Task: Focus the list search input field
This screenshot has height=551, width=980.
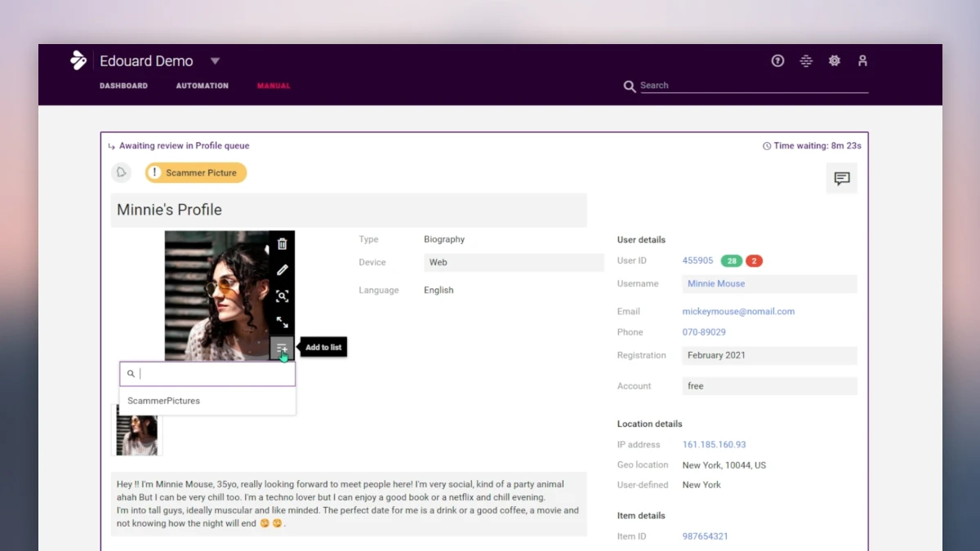Action: coord(207,374)
